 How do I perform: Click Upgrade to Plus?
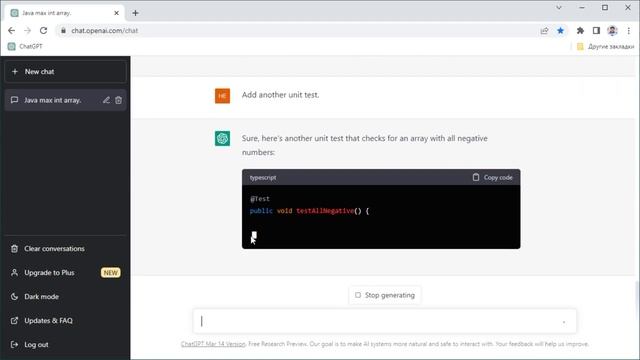65,273
